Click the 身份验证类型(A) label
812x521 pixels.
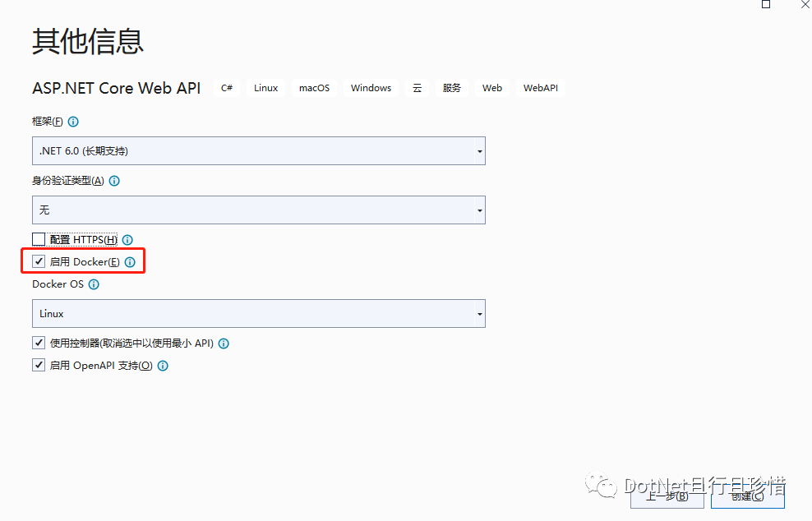(x=68, y=181)
